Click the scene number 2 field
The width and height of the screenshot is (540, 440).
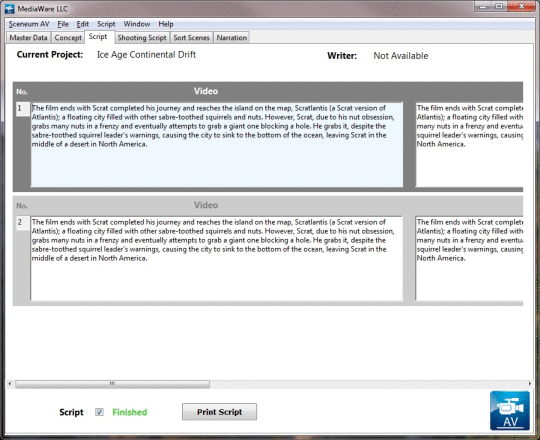(23, 223)
